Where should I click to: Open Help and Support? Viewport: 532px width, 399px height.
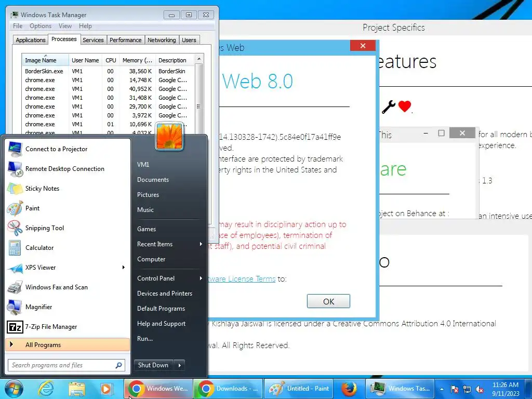click(161, 324)
